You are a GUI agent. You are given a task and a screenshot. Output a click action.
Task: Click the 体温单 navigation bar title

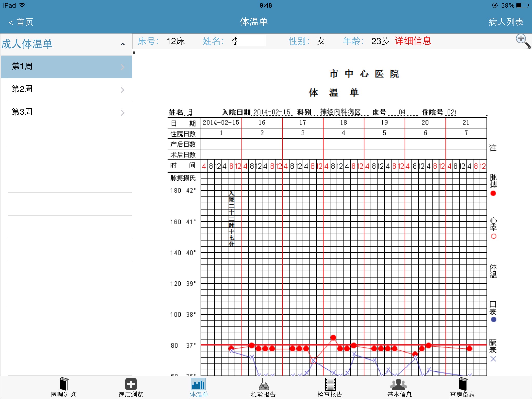[254, 22]
